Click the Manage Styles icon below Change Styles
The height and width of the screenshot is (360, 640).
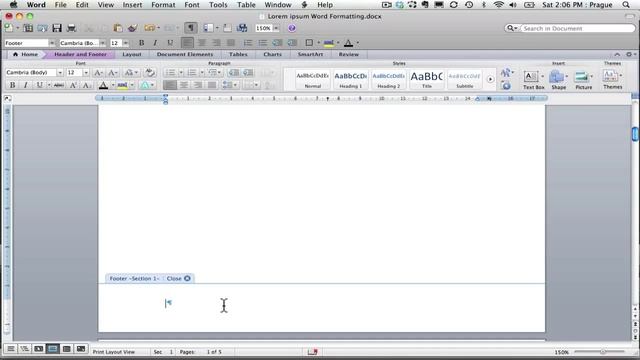(x=506, y=86)
